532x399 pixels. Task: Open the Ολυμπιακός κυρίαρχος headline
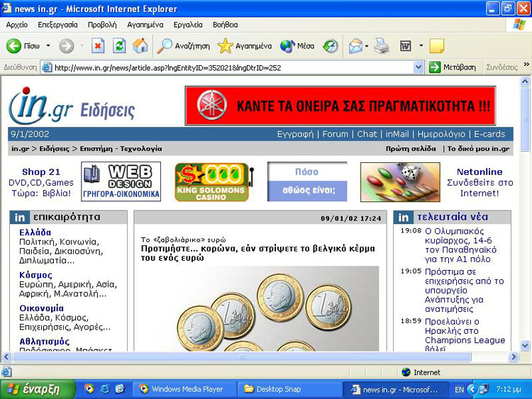point(460,245)
